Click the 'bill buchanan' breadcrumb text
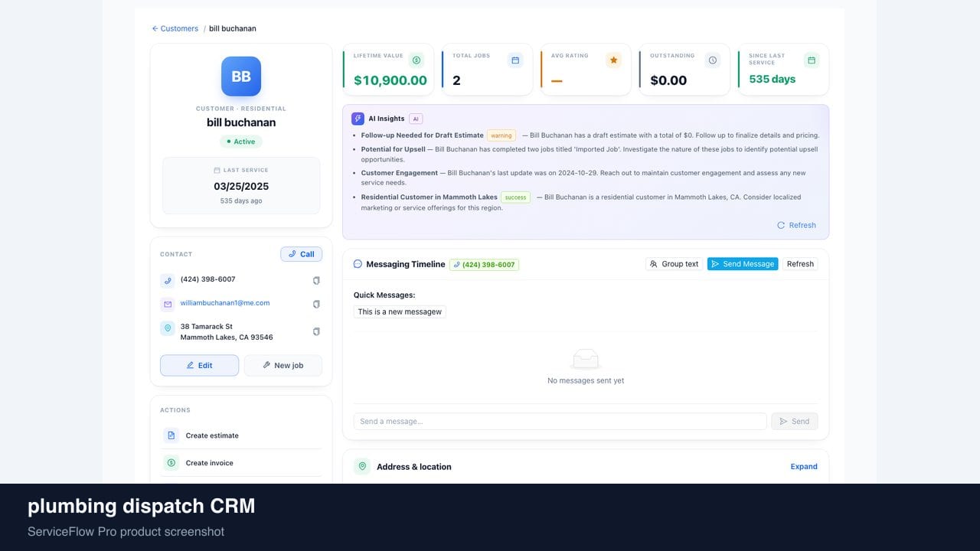The width and height of the screenshot is (980, 551). [x=233, y=28]
